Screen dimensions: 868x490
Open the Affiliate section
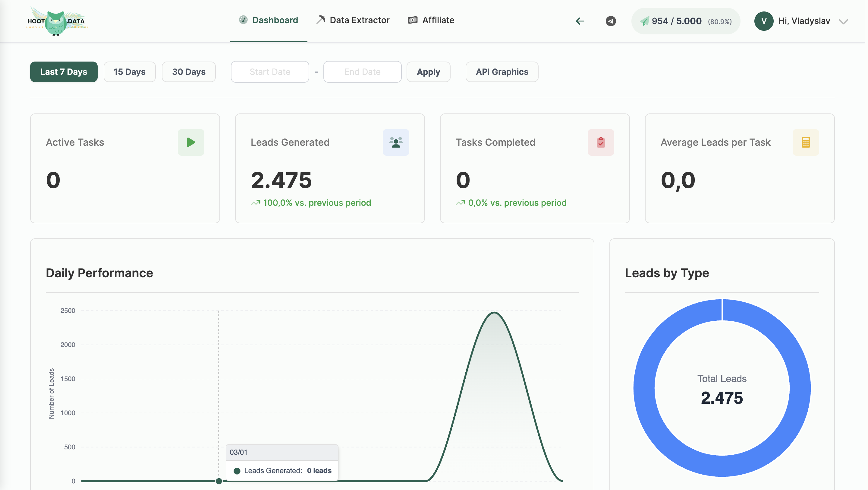(431, 20)
